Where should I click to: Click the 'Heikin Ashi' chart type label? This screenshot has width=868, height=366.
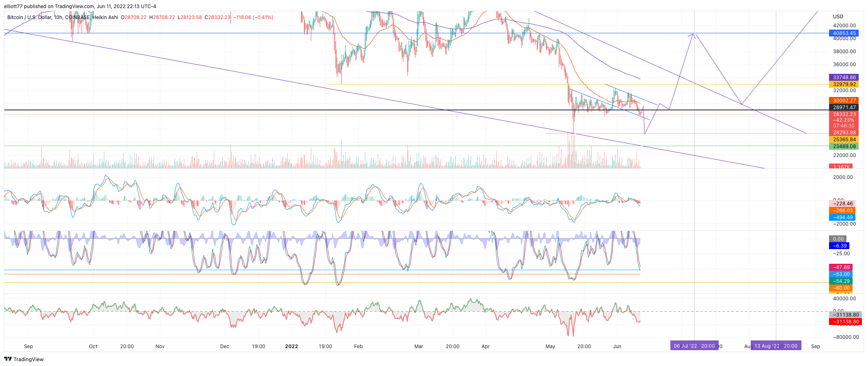[x=105, y=17]
